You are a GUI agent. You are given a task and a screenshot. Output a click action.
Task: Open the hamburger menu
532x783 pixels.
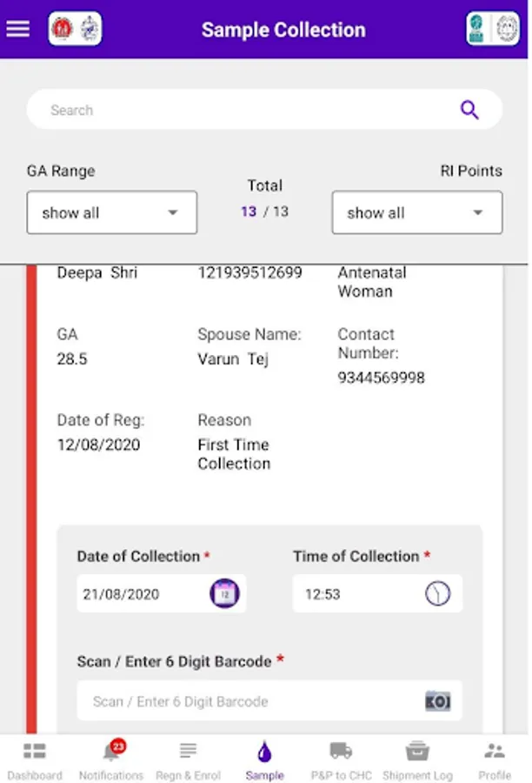click(18, 29)
